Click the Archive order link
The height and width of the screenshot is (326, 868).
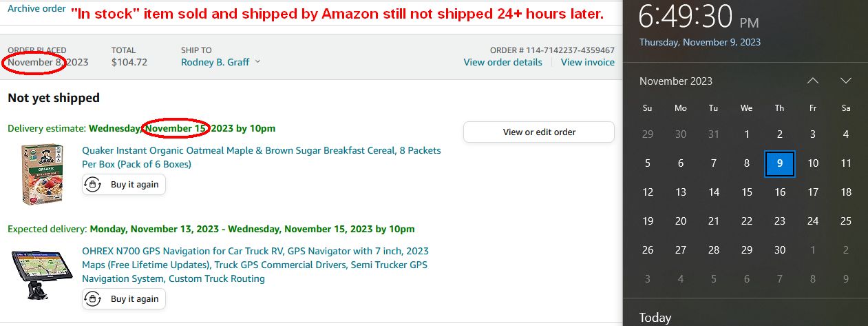tap(36, 9)
